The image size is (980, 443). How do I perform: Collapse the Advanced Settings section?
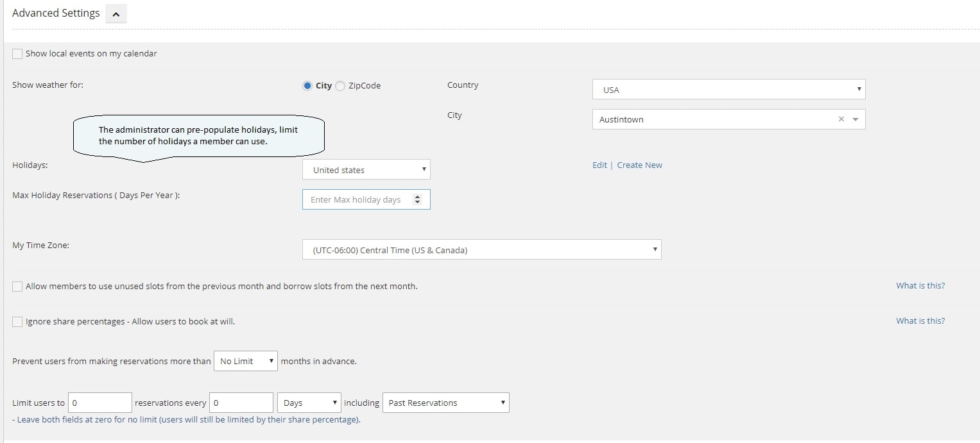coord(116,13)
